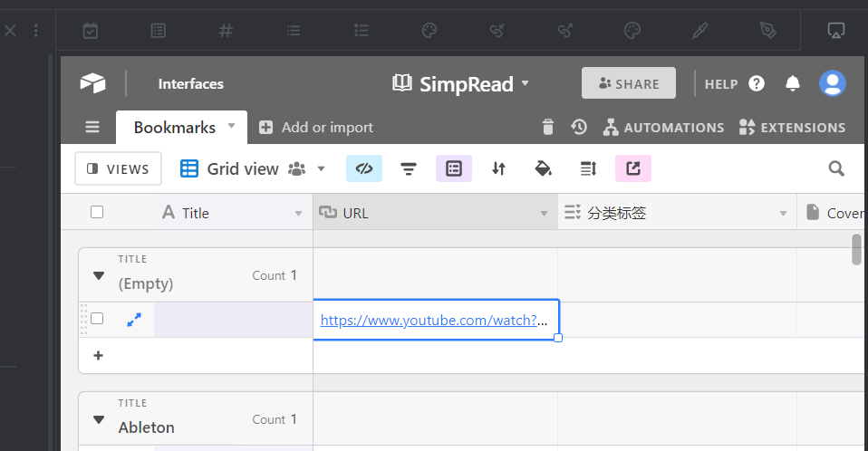Click the screen cast icon at top right

click(836, 31)
